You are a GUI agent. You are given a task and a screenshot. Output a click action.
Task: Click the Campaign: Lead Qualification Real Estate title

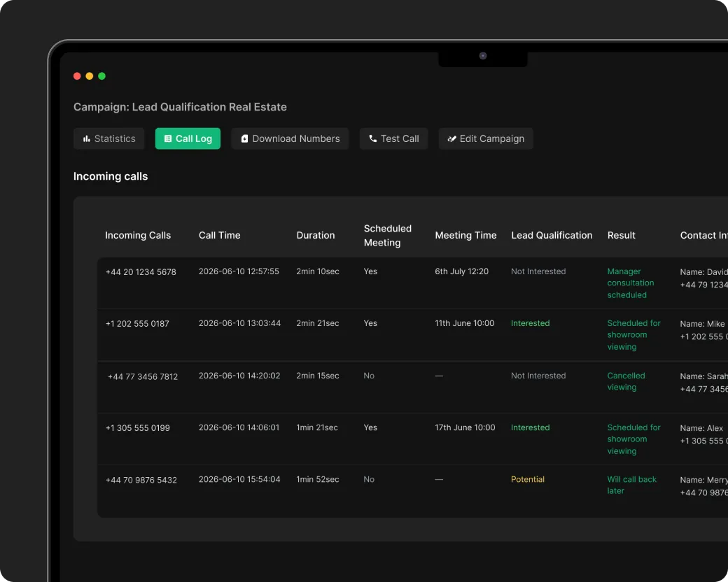(180, 107)
